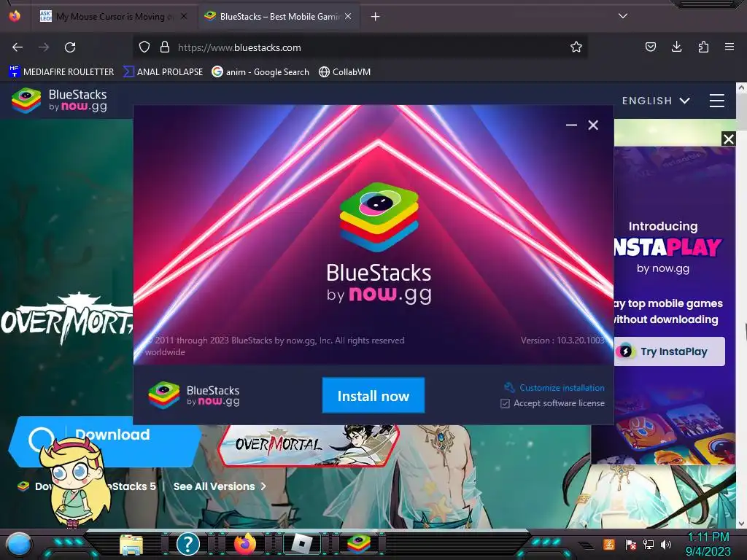The width and height of the screenshot is (747, 560).
Task: Open File Explorer from taskbar
Action: coord(131,544)
